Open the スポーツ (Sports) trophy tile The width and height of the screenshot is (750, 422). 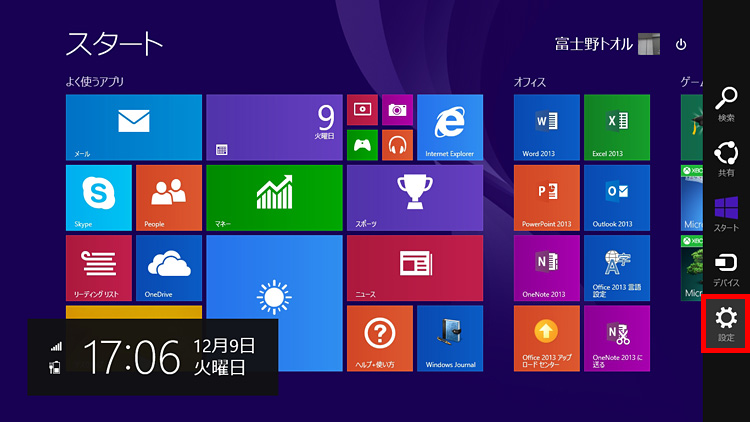[415, 198]
